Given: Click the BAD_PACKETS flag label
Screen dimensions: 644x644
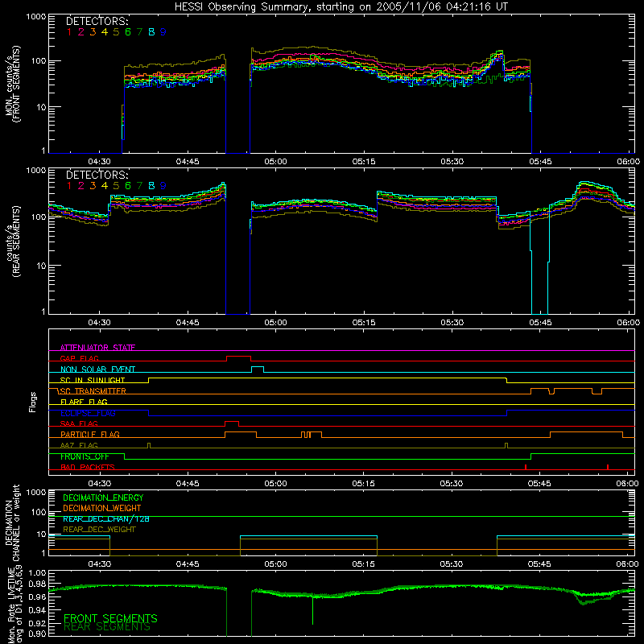Looking at the screenshot, I should click(88, 467).
